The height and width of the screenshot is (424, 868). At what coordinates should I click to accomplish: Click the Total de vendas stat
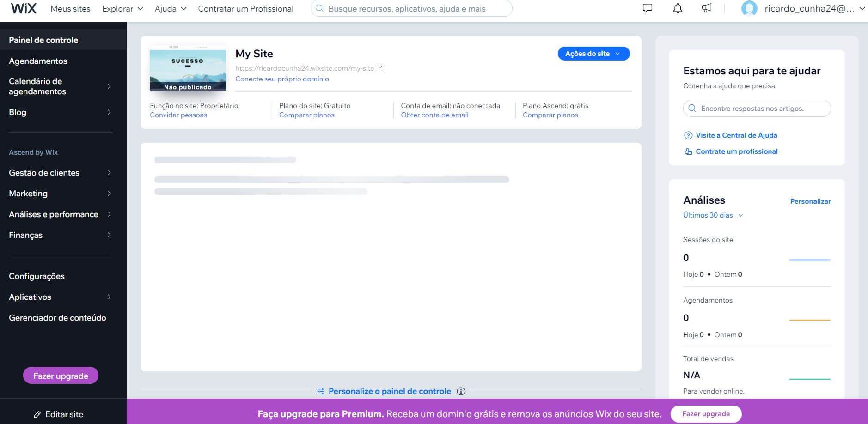coord(757,375)
